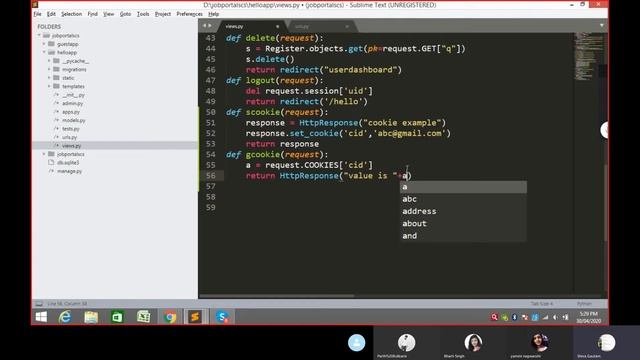
Task: Open __init__.py in sidebar
Action: tap(73, 95)
